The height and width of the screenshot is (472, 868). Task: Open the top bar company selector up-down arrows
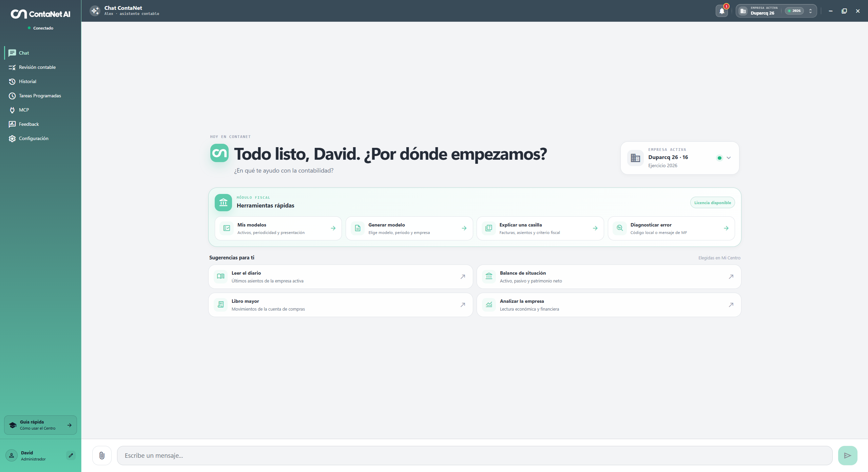[810, 11]
